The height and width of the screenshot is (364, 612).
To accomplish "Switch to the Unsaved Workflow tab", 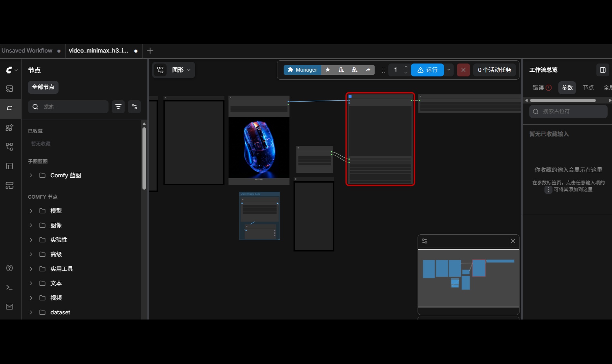I will point(31,51).
